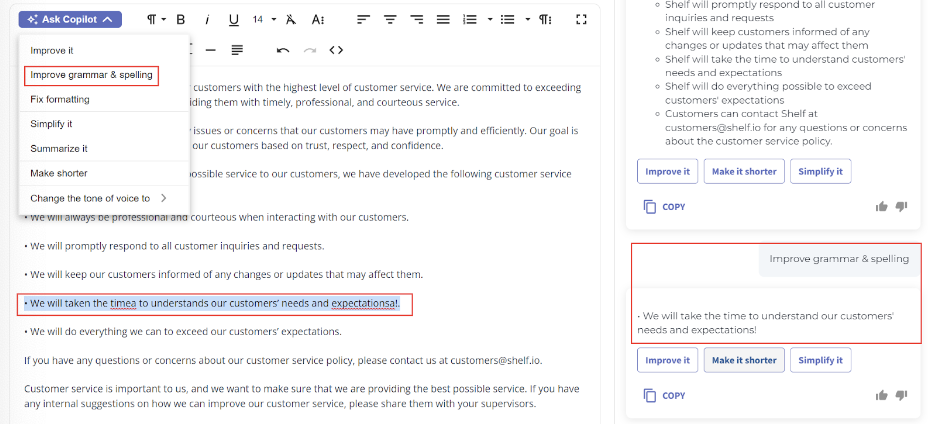Click Make it shorter below the policy summary
The height and width of the screenshot is (424, 928).
click(744, 171)
